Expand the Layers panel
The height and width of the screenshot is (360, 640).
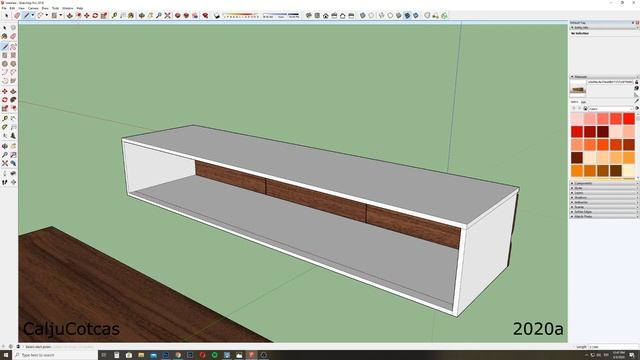(604, 193)
